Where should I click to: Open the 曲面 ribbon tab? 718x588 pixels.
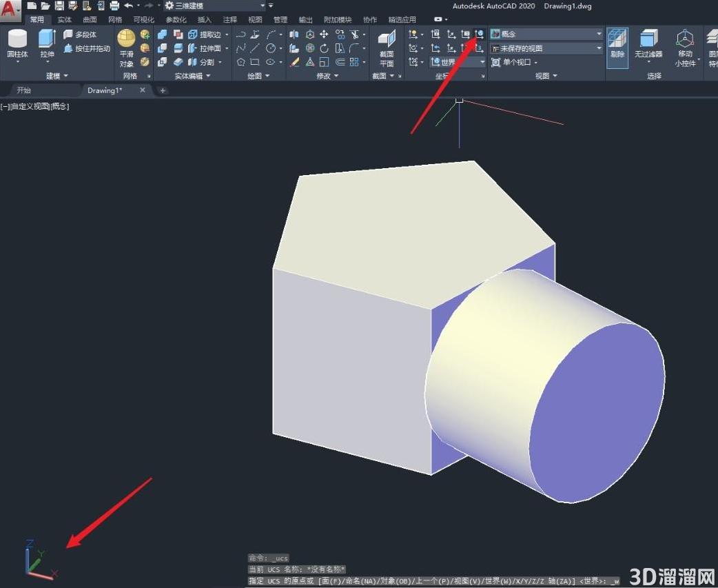[x=90, y=20]
